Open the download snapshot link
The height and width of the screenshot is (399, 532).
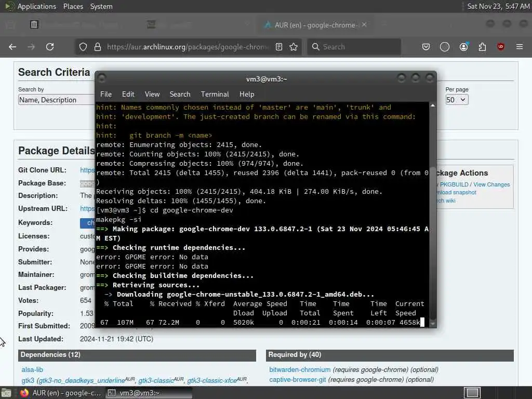tap(457, 192)
